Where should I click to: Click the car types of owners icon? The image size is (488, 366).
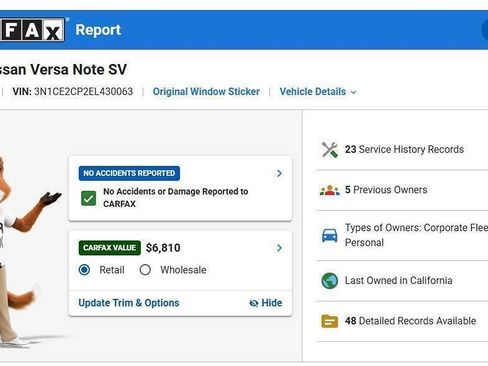[x=330, y=235]
